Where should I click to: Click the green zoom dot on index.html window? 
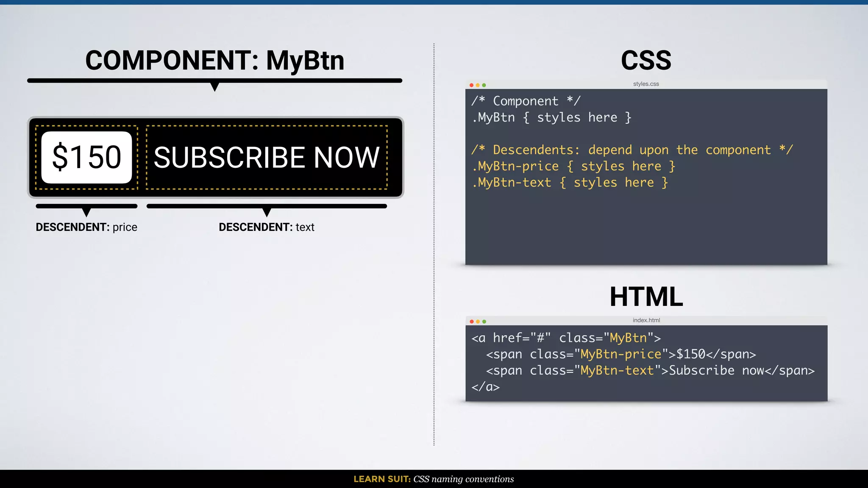tap(484, 322)
